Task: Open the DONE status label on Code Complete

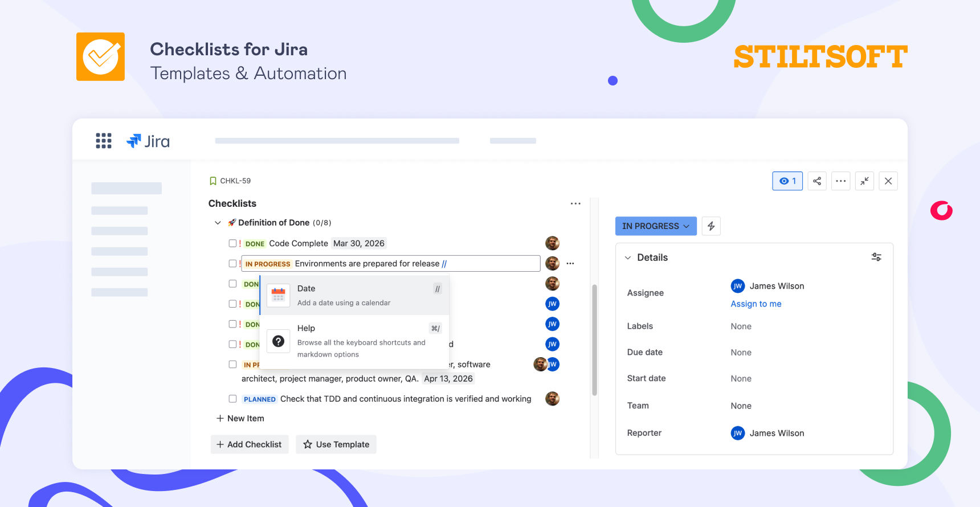Action: click(255, 244)
